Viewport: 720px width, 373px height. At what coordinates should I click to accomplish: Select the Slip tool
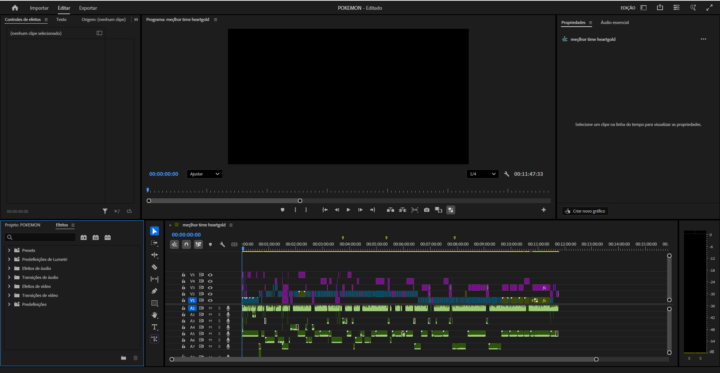pos(154,279)
